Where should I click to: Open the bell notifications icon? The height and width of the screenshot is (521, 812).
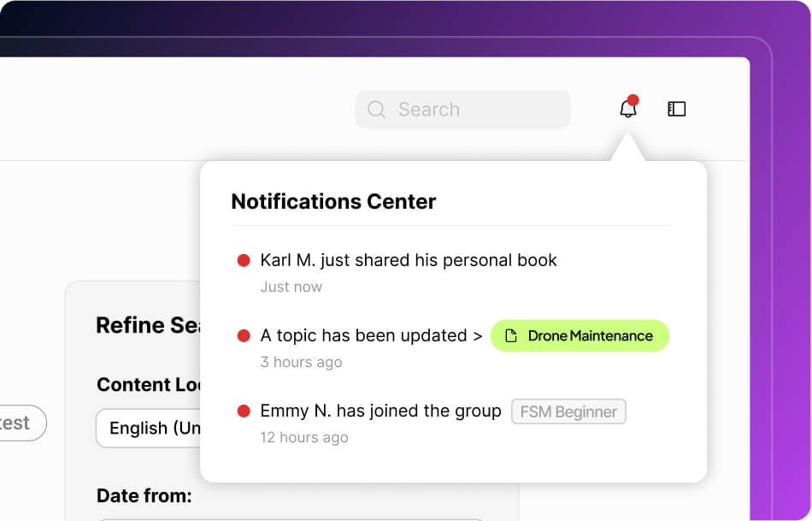click(627, 110)
